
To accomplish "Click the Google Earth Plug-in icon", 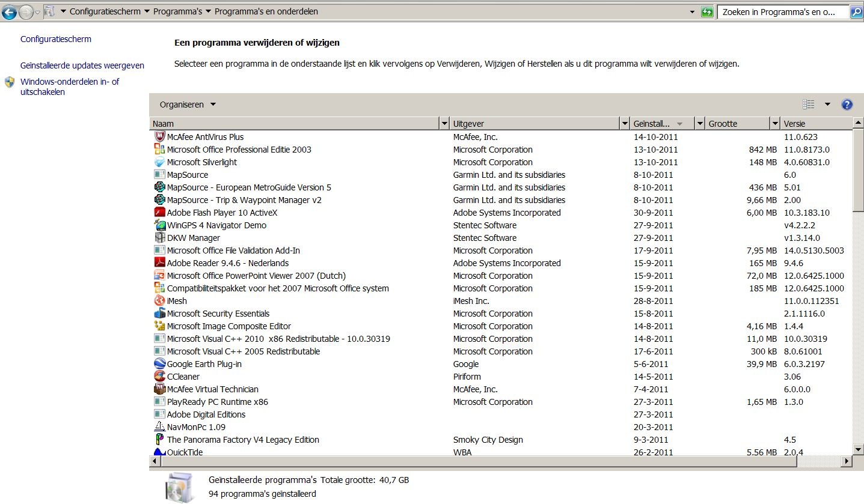I will [x=159, y=364].
